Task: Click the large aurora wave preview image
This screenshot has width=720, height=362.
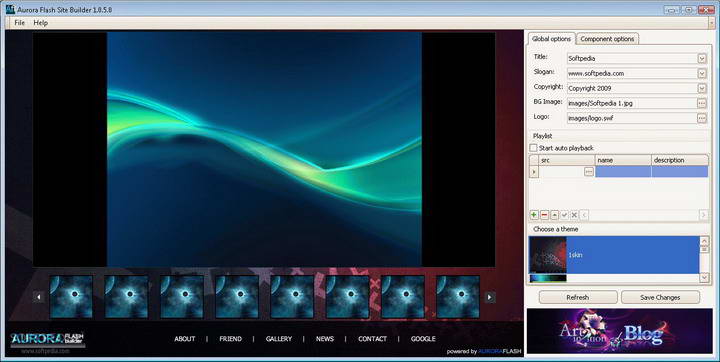Action: pos(264,149)
